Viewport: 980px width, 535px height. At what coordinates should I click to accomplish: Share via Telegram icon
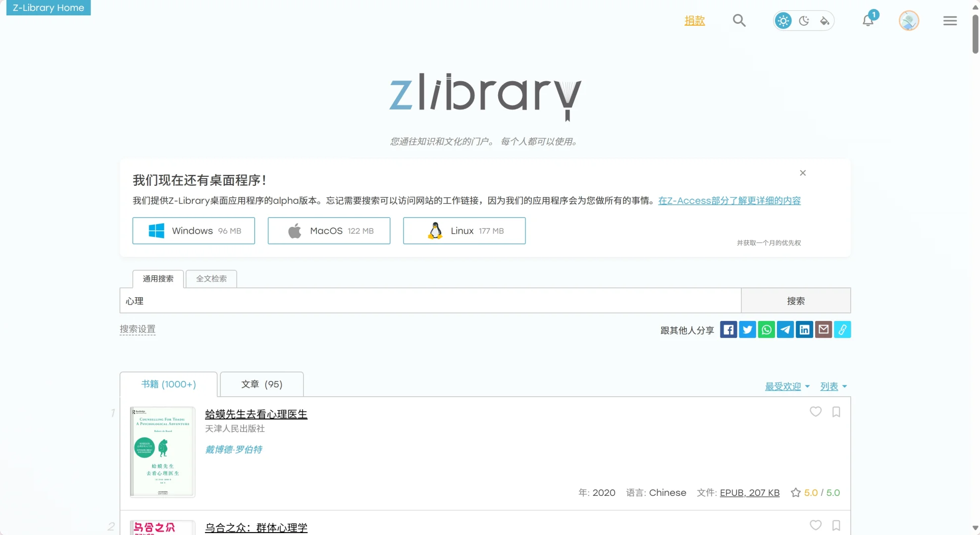pos(785,329)
